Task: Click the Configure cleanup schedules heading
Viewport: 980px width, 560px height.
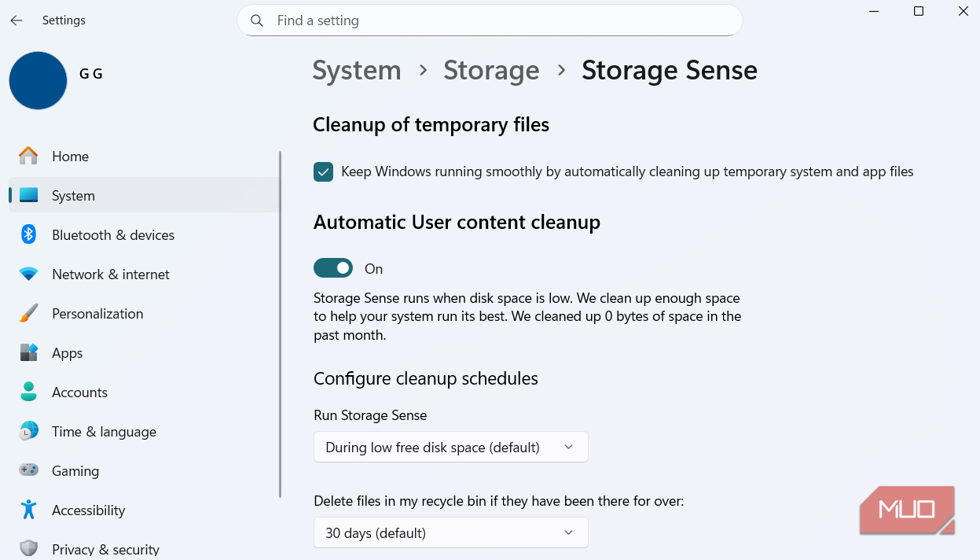Action: click(x=426, y=378)
